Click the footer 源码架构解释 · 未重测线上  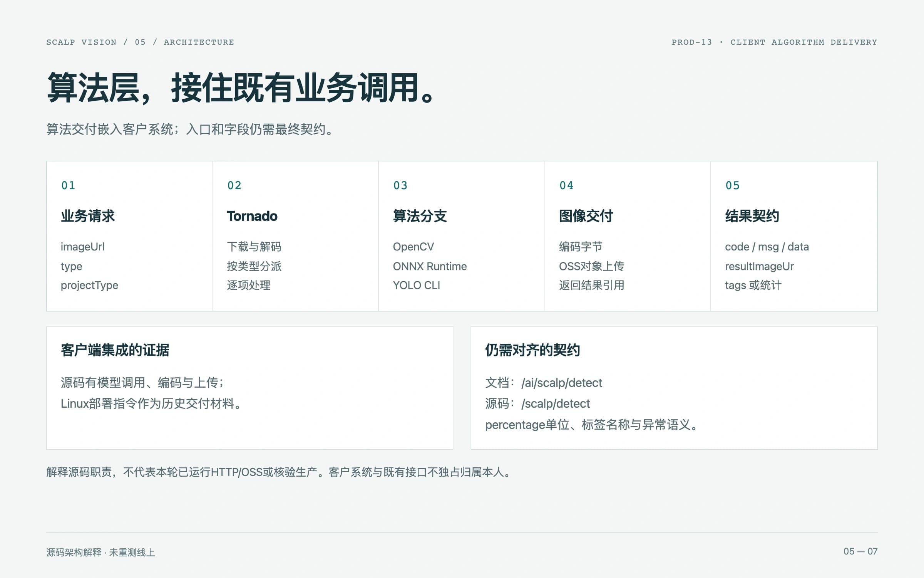click(x=100, y=552)
